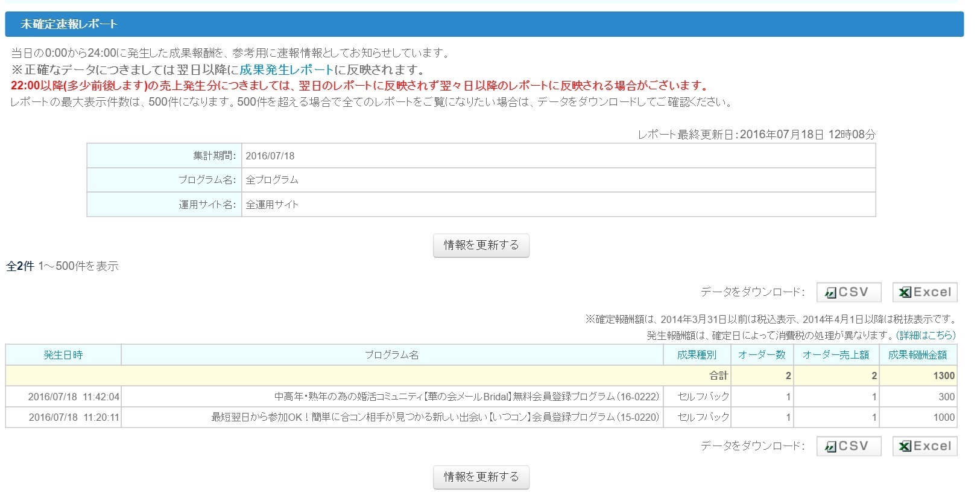This screenshot has height=492, width=980.
Task: Click the lower 情報を更新する button
Action: 481,477
